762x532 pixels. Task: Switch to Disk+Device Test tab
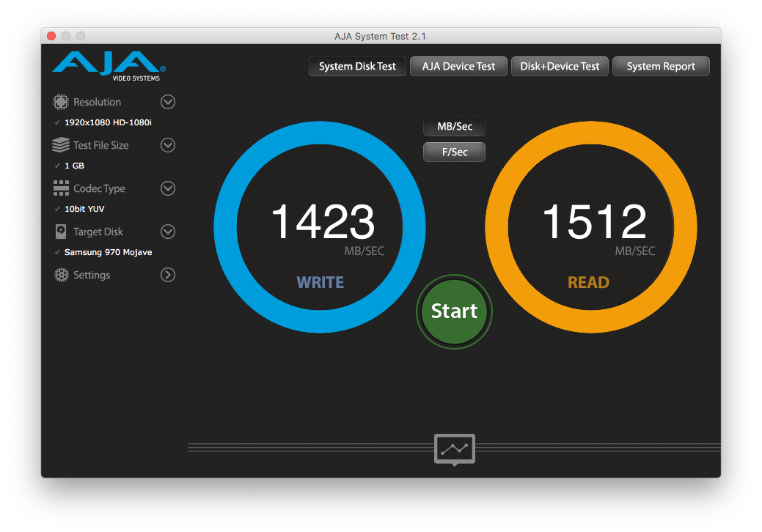(x=560, y=67)
